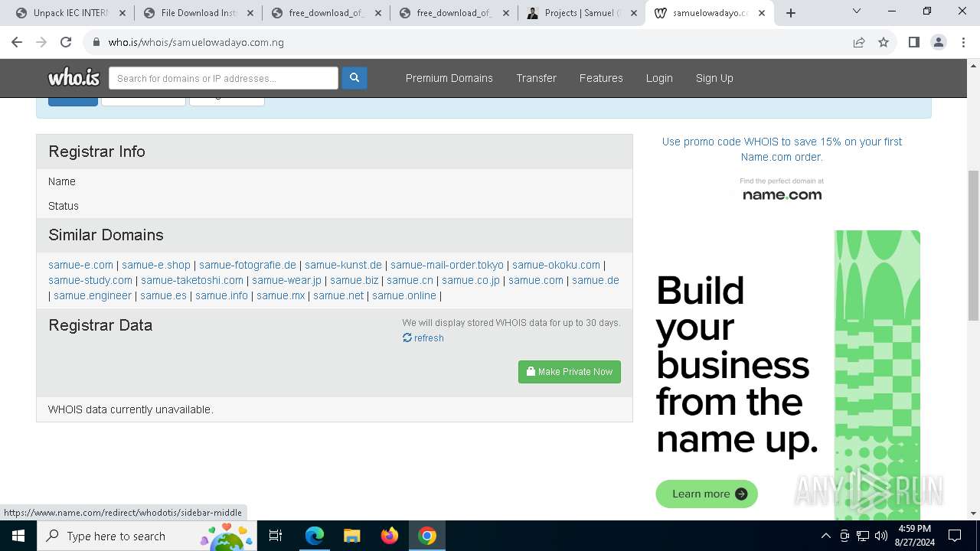
Task: Open the samue-study.com link
Action: coord(90,280)
